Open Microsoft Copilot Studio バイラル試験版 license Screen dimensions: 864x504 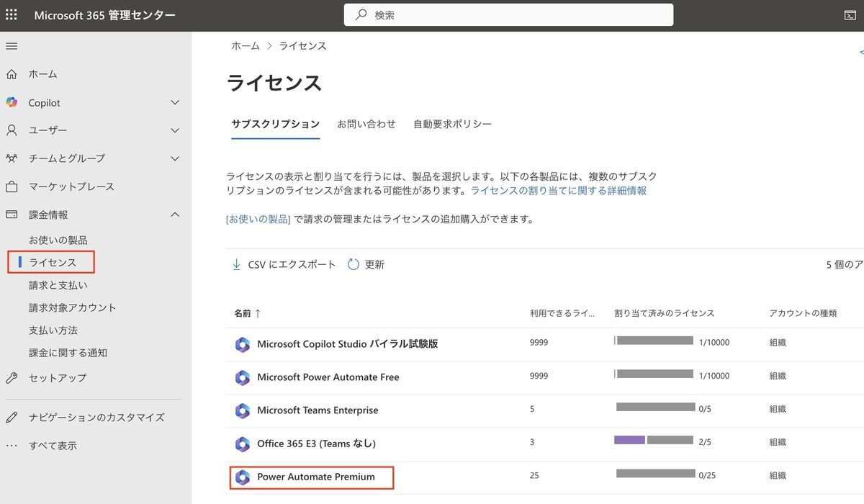348,344
